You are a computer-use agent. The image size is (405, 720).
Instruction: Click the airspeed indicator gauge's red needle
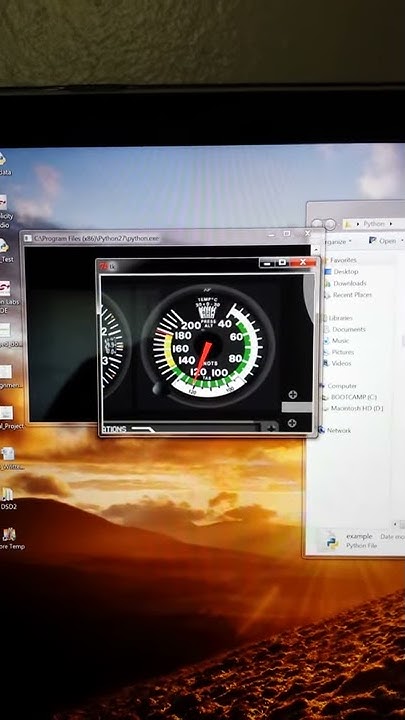[202, 361]
